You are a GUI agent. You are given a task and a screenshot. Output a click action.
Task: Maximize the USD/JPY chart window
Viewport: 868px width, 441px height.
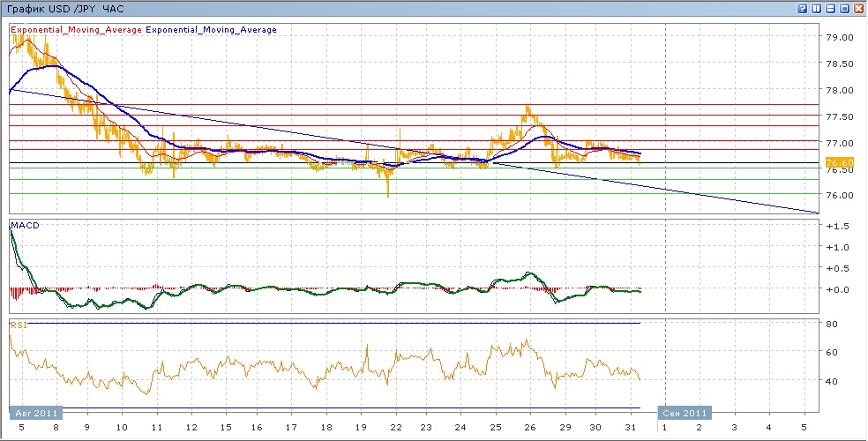point(844,8)
